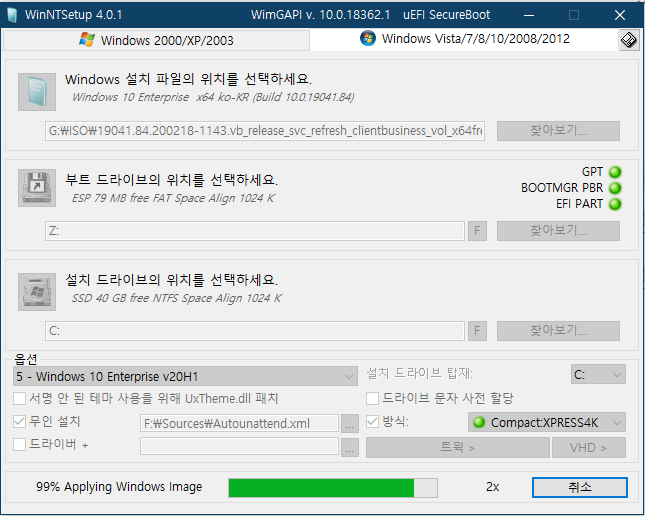Select Windows Vista/7/8/10/2008/2012 tab
The width and height of the screenshot is (645, 516).
[465, 39]
